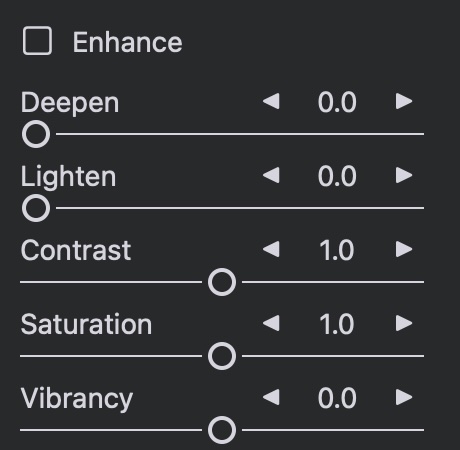Click the Saturation slider handle
This screenshot has width=460, height=450.
(222, 356)
